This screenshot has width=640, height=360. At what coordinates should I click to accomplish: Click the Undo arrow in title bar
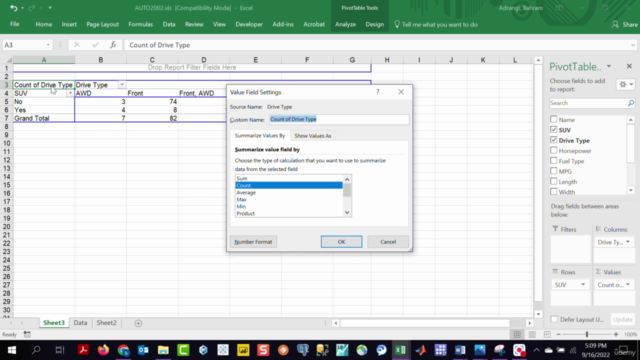(x=13, y=8)
